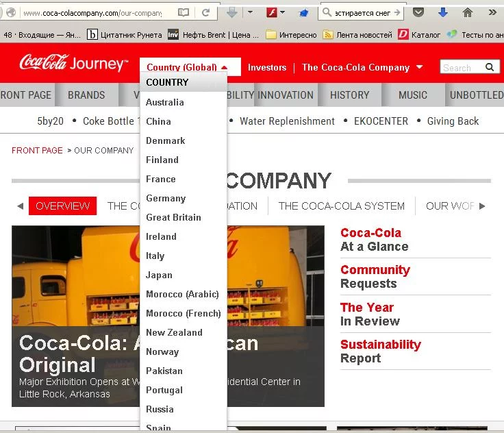Go to FRONT PAGE breadcrumb
The image size is (504, 433).
(37, 150)
